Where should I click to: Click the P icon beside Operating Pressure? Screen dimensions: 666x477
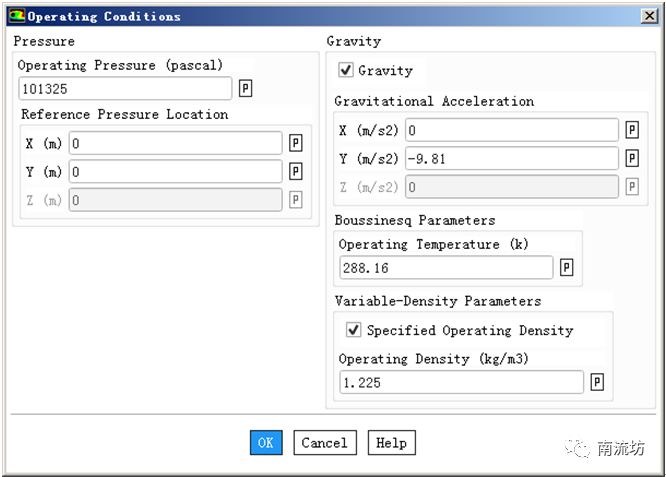pos(246,89)
